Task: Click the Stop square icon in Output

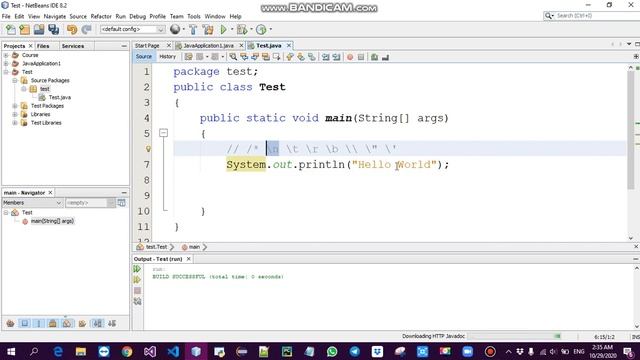Action: (x=137, y=291)
